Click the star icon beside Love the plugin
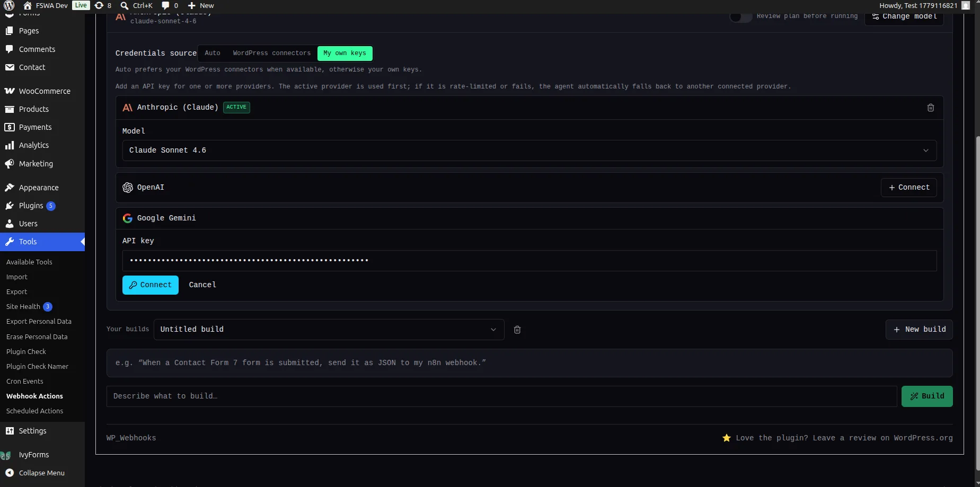Screen dimensions: 980x487 [x=727, y=438]
